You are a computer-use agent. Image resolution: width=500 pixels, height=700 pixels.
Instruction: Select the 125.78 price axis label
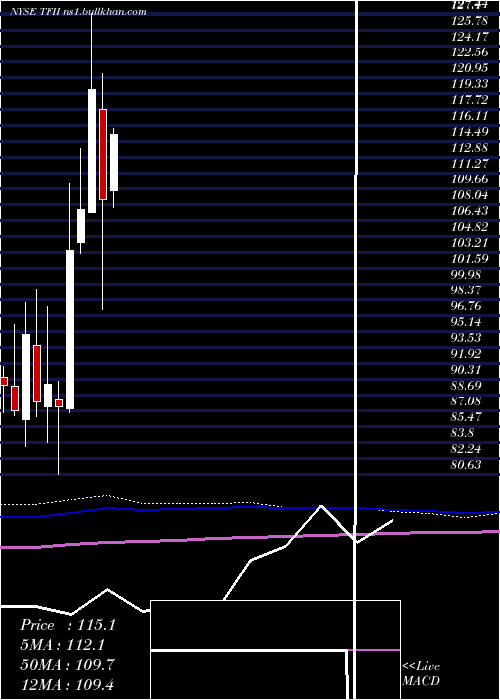click(470, 21)
